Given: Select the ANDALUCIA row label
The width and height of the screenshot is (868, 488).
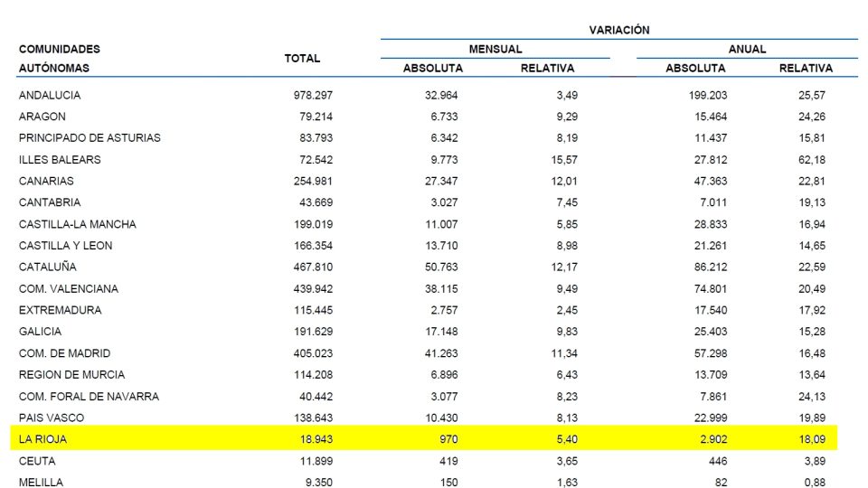Looking at the screenshot, I should pos(50,95).
